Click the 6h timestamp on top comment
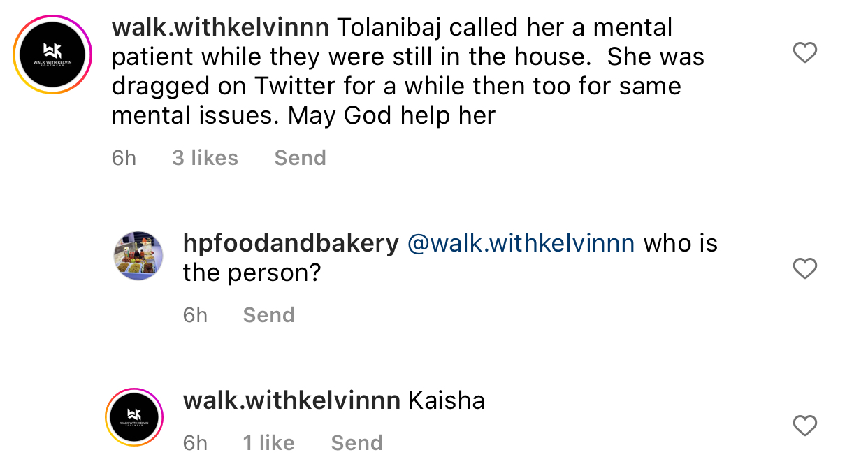 click(124, 158)
